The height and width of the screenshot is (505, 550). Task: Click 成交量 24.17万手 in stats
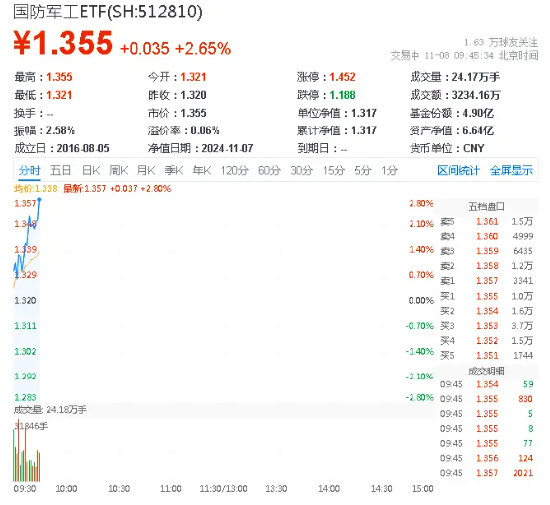click(x=455, y=77)
